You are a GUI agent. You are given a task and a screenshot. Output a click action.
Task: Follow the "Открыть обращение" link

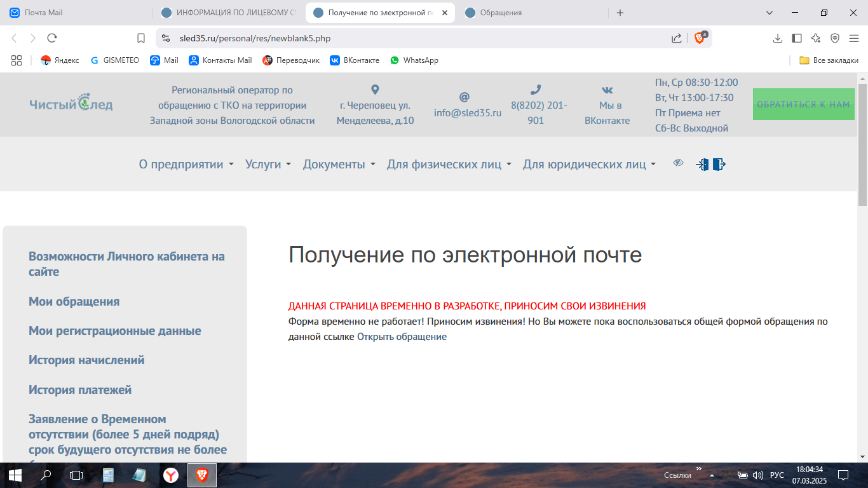[402, 337]
